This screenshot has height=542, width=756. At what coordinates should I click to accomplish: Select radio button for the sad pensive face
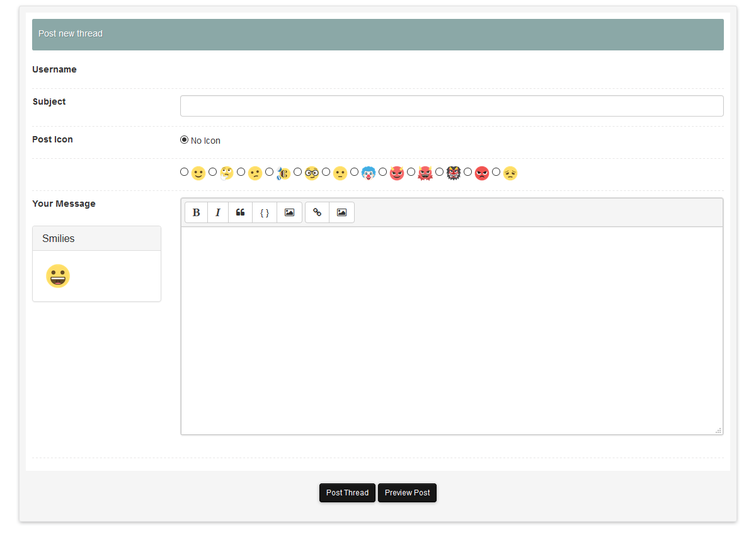[x=496, y=171]
